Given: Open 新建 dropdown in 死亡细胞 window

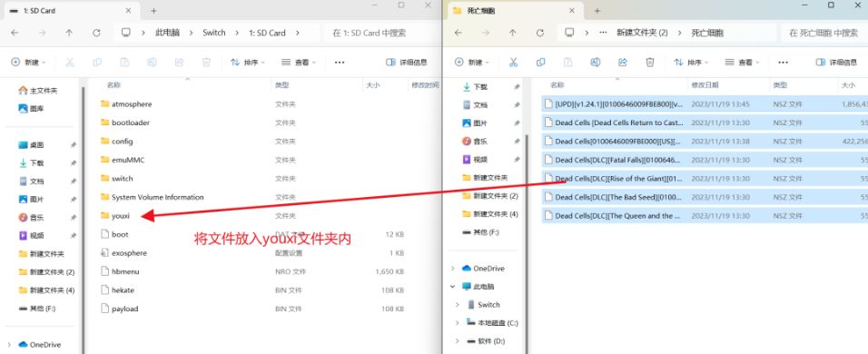Looking at the screenshot, I should pos(472,63).
